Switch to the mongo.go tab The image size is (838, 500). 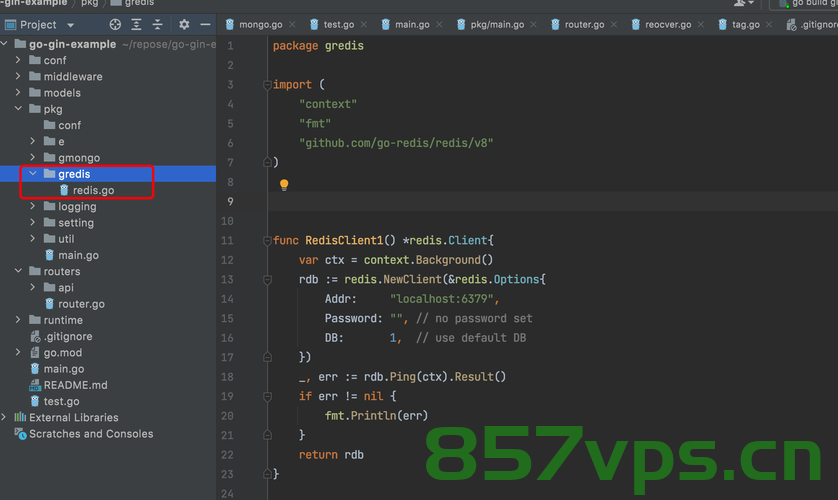(x=260, y=25)
